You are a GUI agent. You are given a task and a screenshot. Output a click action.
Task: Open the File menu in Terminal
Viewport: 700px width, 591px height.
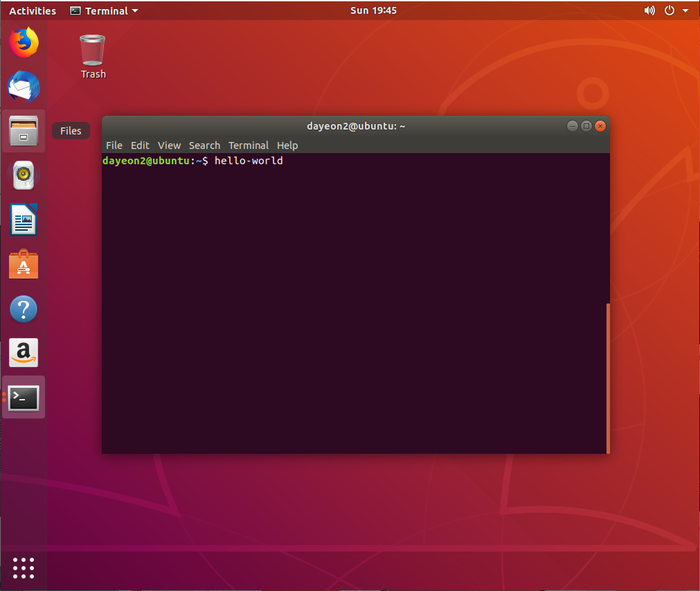tap(114, 145)
